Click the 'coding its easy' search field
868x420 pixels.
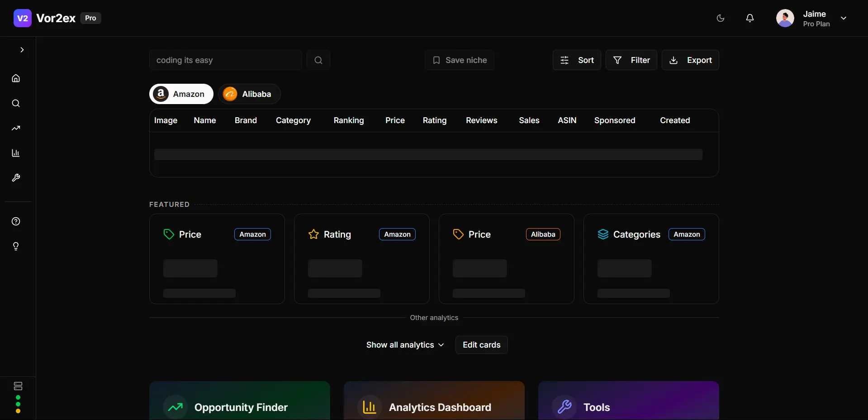226,60
